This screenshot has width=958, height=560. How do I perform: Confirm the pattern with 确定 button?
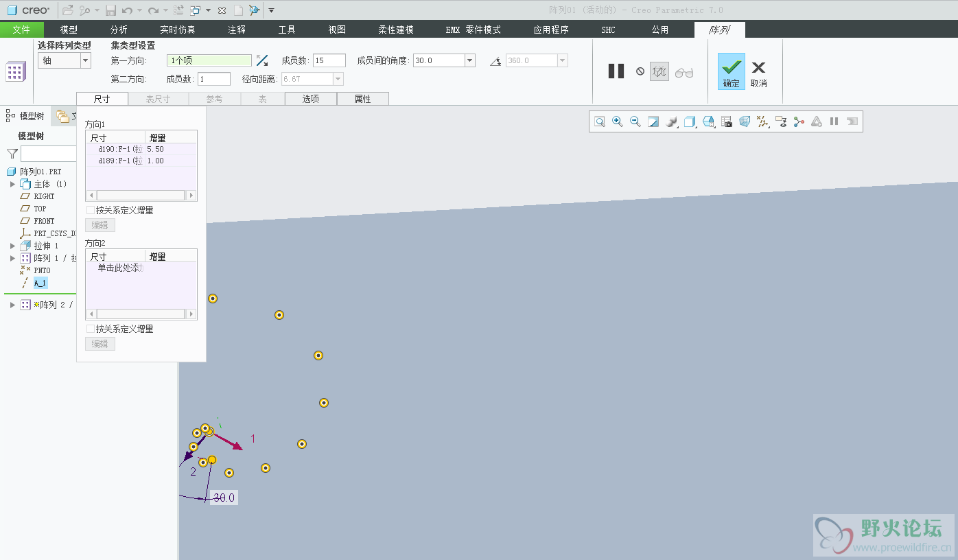(x=732, y=72)
